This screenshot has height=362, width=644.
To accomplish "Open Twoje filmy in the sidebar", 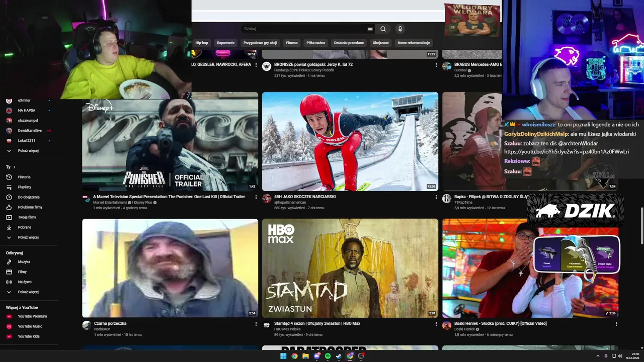I will pos(27,217).
